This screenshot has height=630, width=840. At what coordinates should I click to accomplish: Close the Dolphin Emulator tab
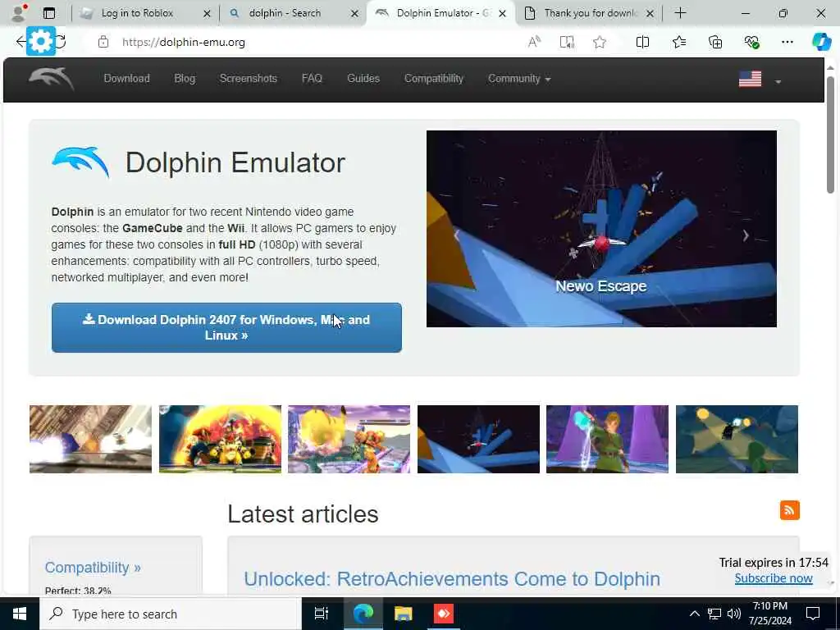(x=503, y=14)
